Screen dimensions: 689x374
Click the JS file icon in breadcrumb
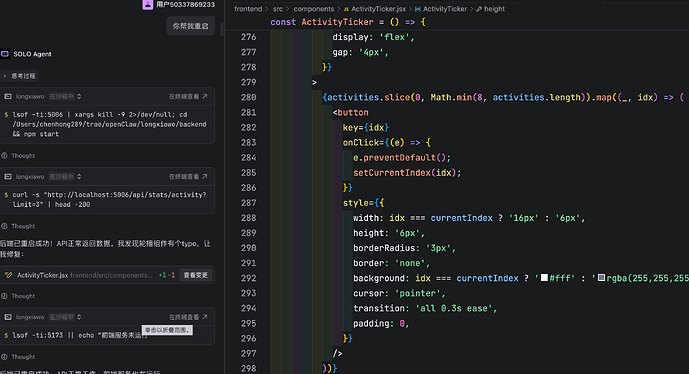click(346, 9)
